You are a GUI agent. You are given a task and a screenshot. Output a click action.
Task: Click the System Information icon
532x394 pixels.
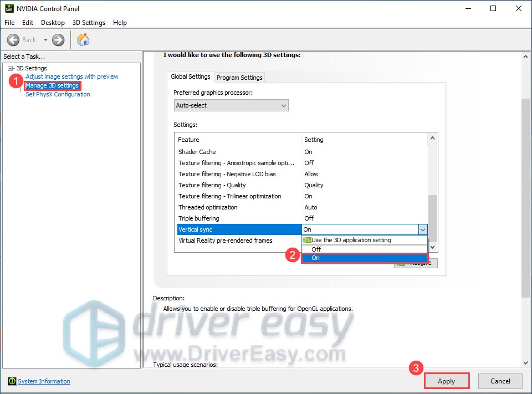[12, 381]
